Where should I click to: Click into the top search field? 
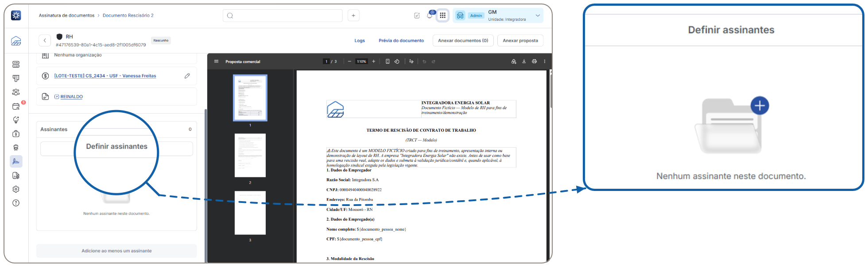click(x=283, y=15)
